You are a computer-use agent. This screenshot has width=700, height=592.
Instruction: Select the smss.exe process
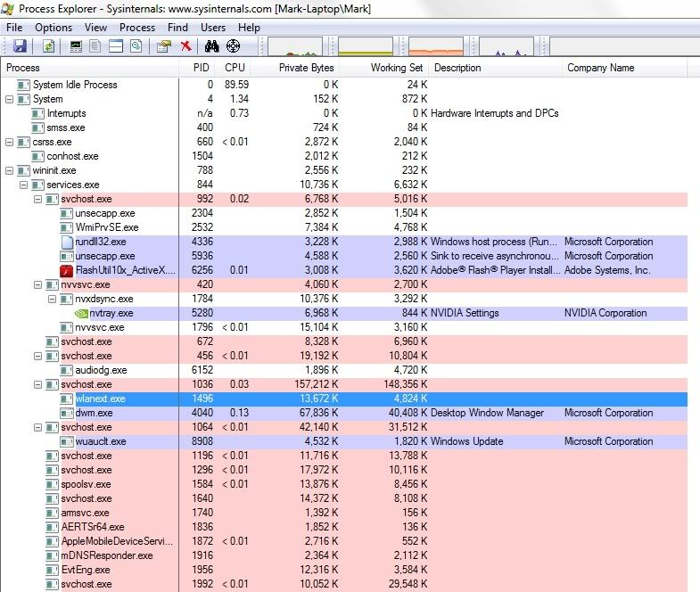[x=343, y=127]
